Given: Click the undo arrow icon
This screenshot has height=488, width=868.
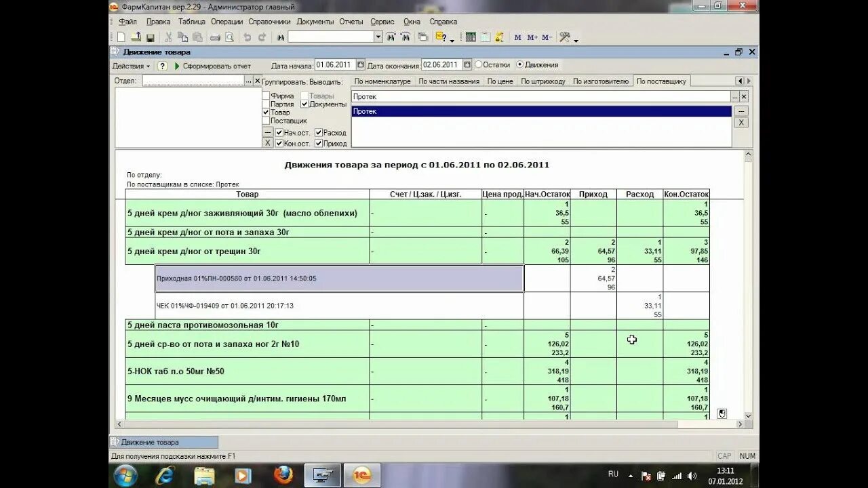Looking at the screenshot, I should [248, 37].
